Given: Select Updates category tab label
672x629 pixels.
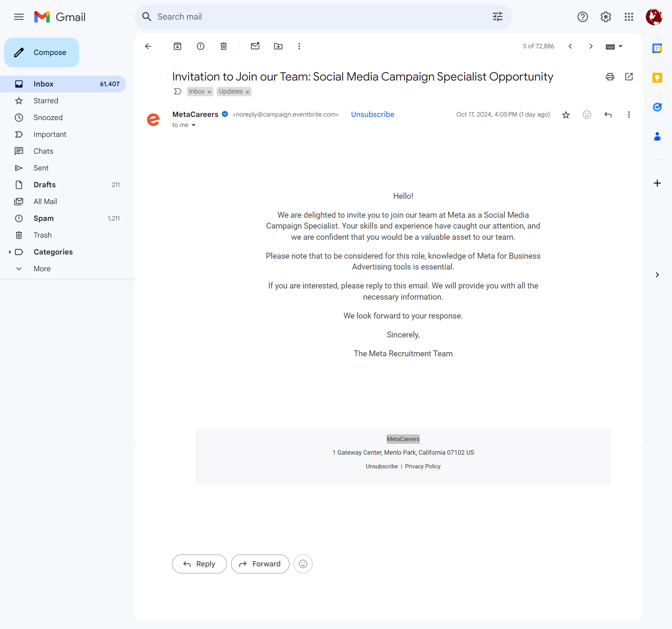Looking at the screenshot, I should (231, 91).
